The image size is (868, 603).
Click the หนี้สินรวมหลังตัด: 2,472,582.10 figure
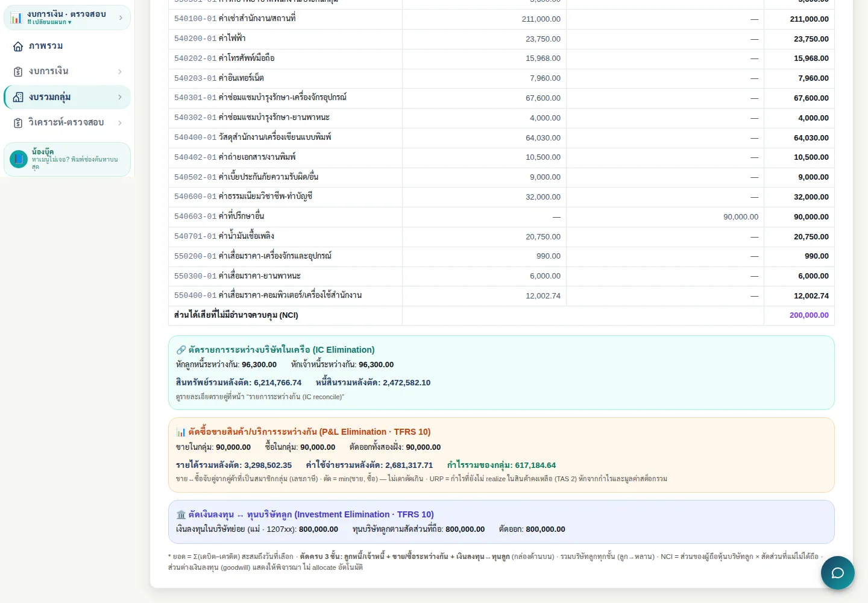click(x=373, y=382)
